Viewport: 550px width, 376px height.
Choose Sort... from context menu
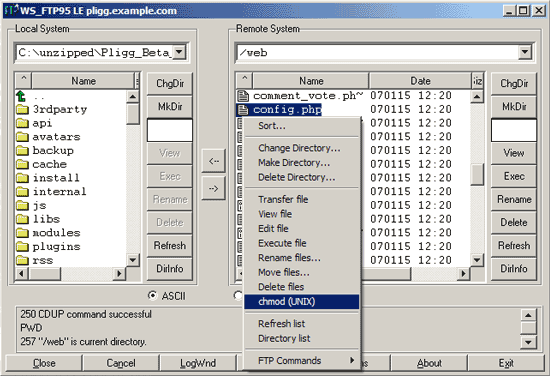tap(302, 126)
